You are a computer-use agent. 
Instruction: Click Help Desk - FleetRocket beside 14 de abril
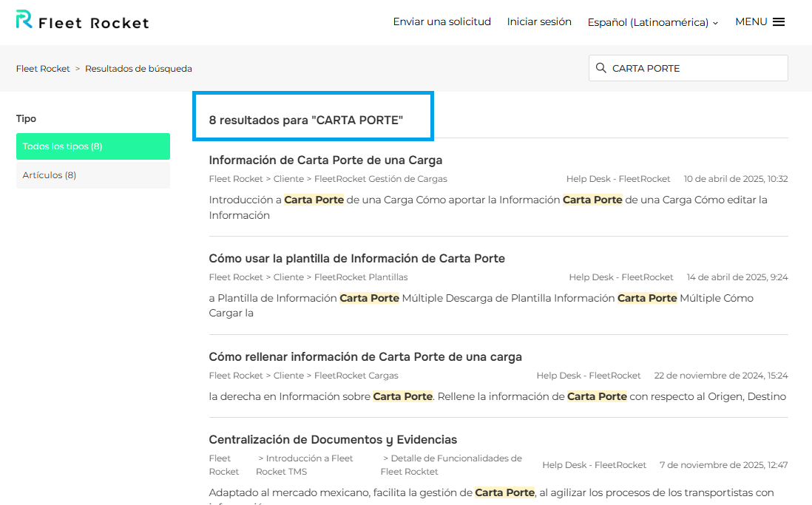tap(621, 277)
